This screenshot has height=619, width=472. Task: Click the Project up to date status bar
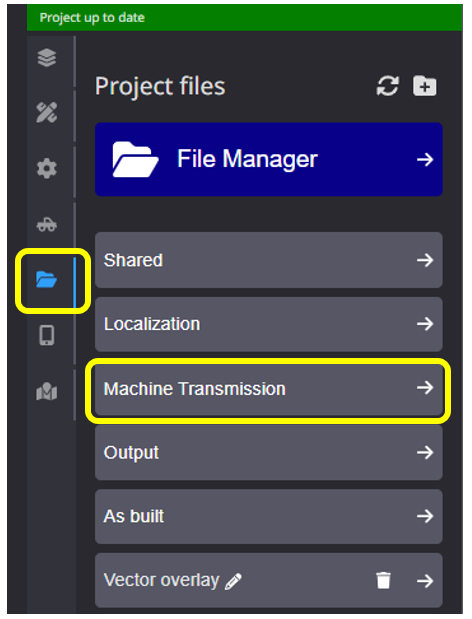tap(244, 17)
